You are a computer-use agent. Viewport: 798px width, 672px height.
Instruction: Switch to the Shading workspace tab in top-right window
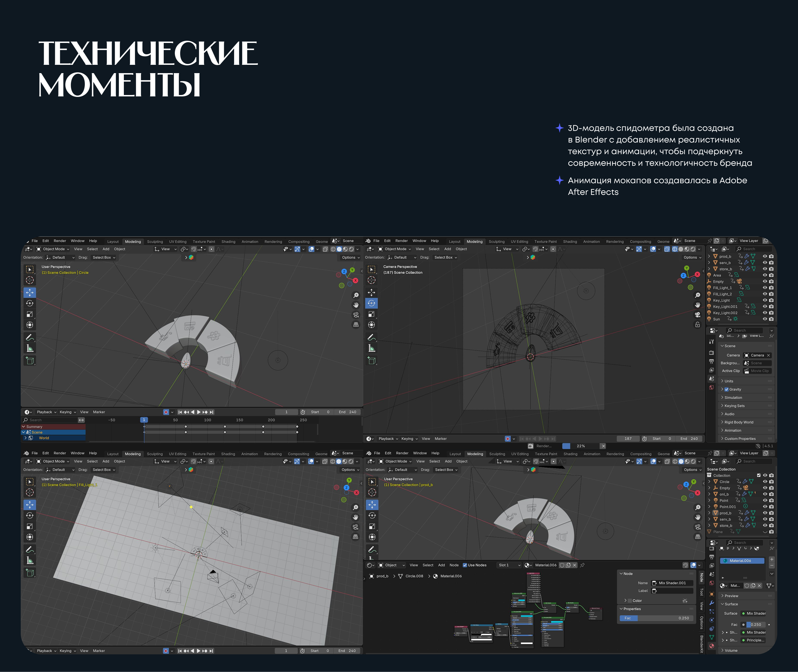pyautogui.click(x=570, y=242)
